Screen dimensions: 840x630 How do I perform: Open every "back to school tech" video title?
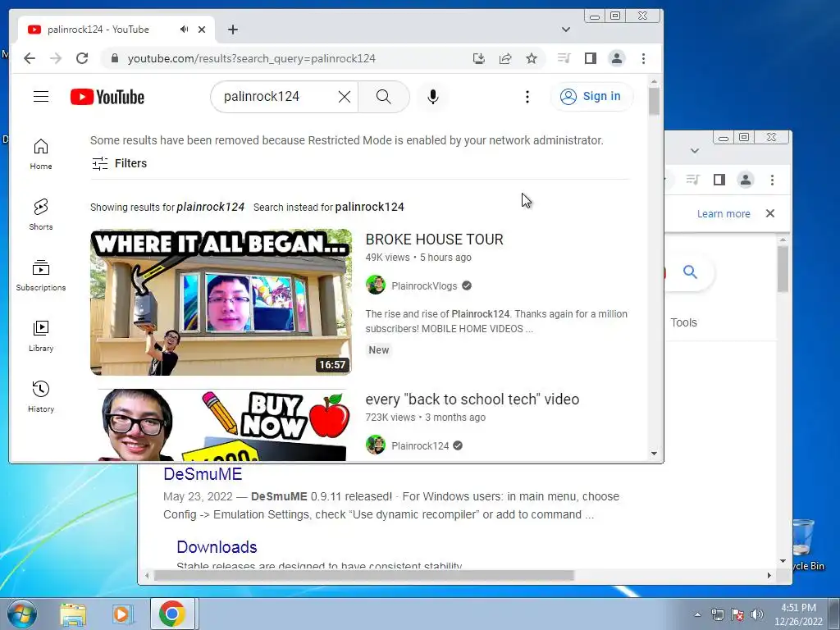point(472,399)
